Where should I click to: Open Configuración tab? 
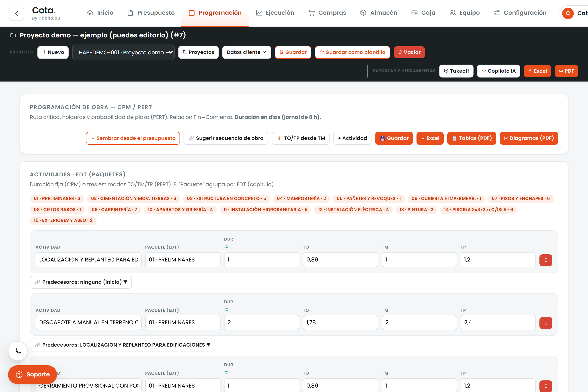[x=520, y=13]
